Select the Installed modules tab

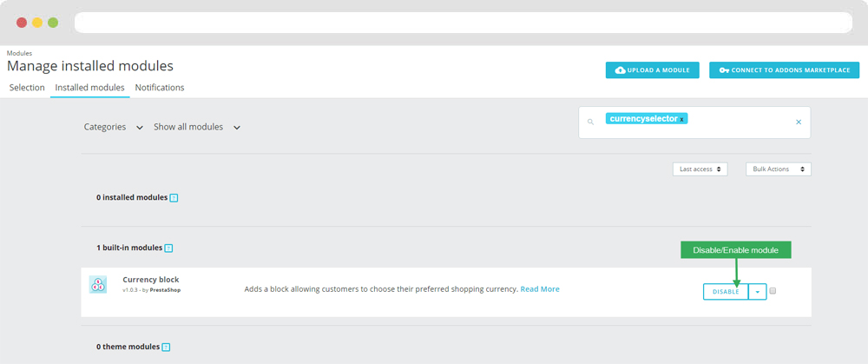pyautogui.click(x=89, y=88)
